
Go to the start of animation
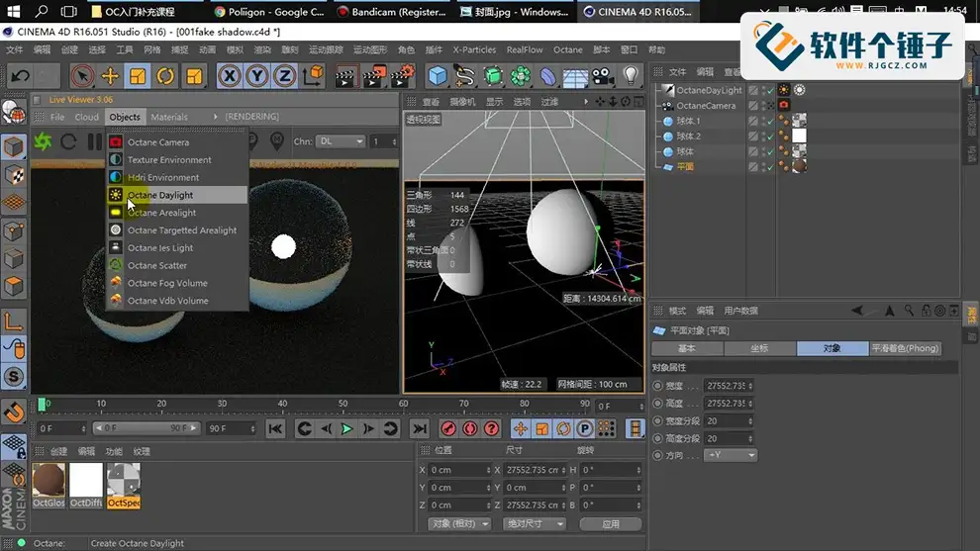[x=275, y=428]
